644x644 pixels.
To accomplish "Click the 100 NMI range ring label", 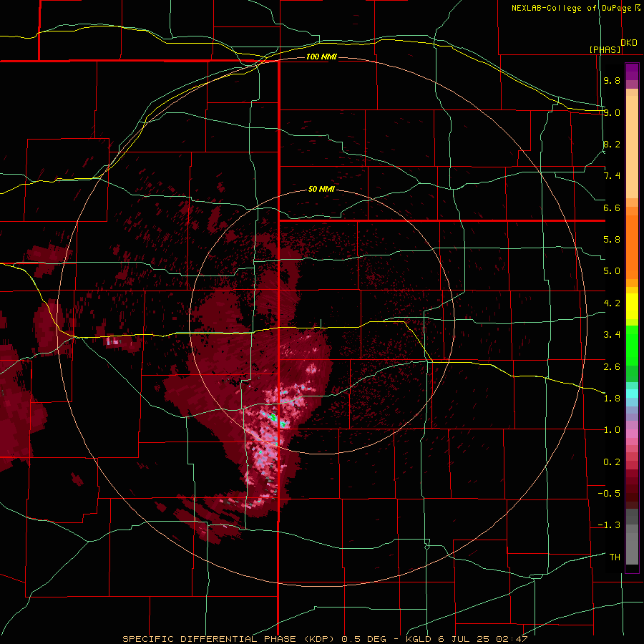I will 321,57.
